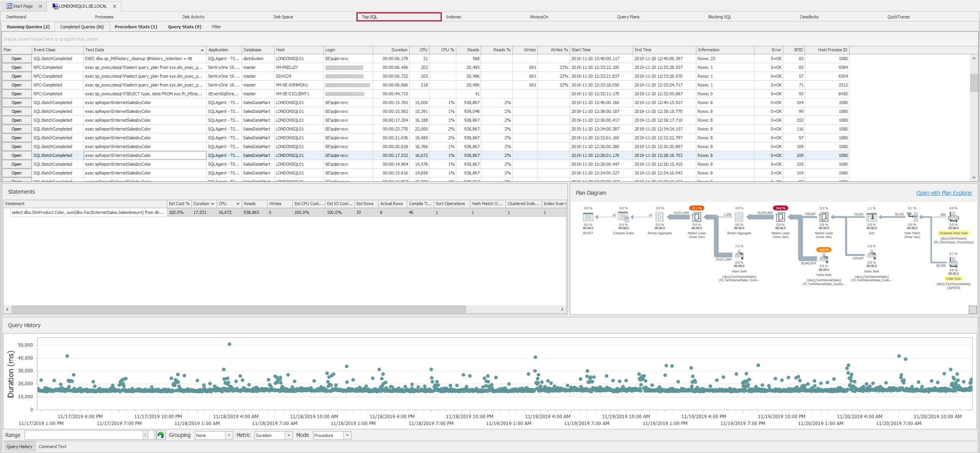Open the Deadlocks tab
980x453 pixels.
tap(809, 16)
